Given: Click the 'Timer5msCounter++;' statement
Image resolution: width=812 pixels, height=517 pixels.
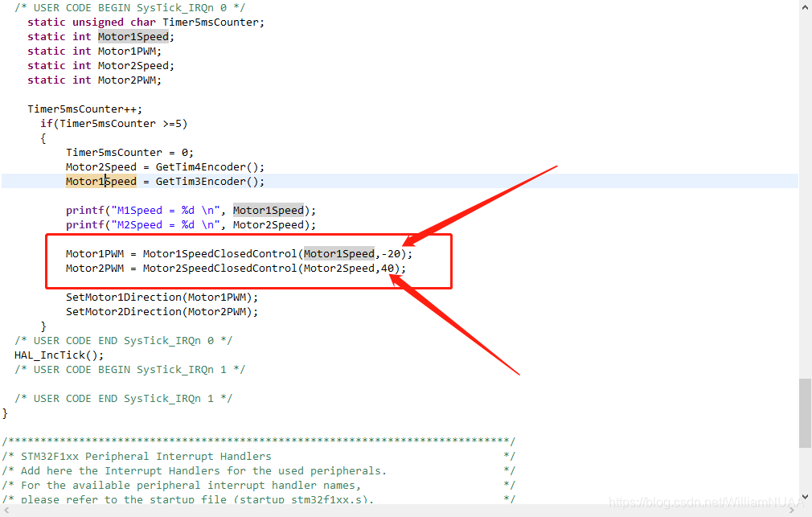Looking at the screenshot, I should click(85, 109).
